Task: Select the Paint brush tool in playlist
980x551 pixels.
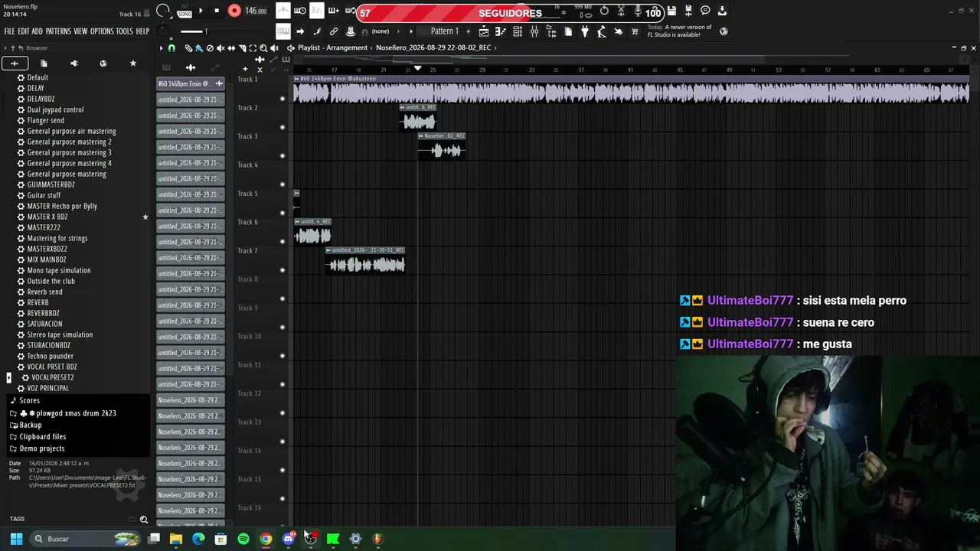Action: click(x=199, y=48)
